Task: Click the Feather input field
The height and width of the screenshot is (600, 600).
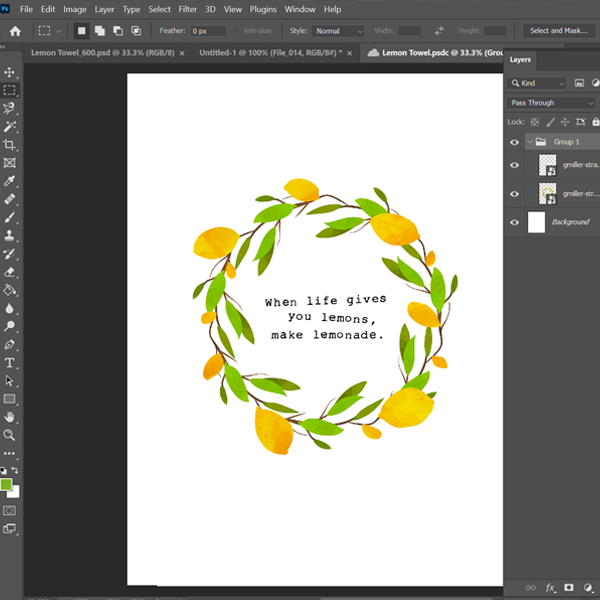Action: 208,31
